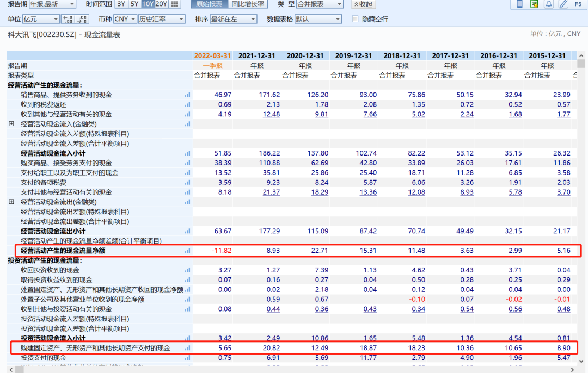Expand 经营活动现金流入(金融类) tree row
588x373 pixels.
click(11, 124)
